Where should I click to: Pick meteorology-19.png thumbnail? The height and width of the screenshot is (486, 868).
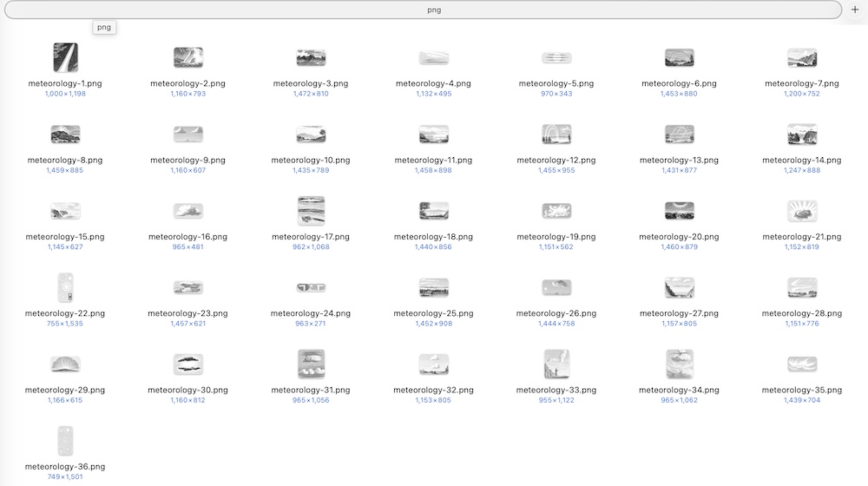point(556,211)
